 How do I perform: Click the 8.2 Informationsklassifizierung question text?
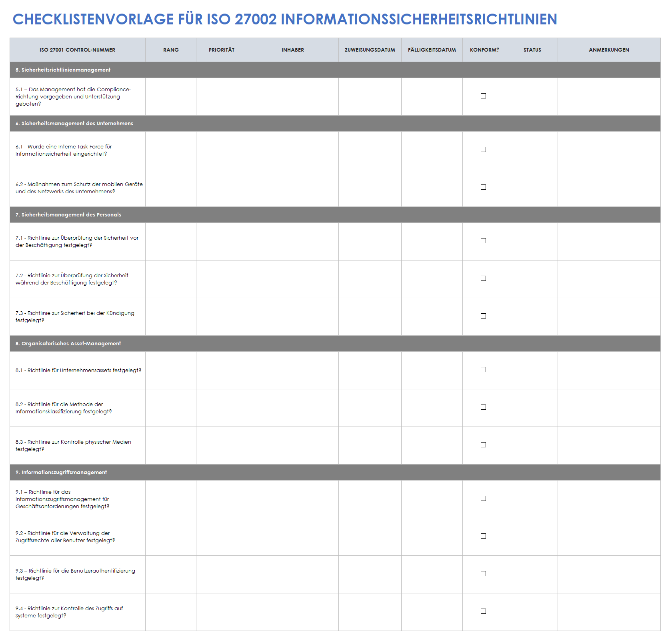(x=64, y=408)
